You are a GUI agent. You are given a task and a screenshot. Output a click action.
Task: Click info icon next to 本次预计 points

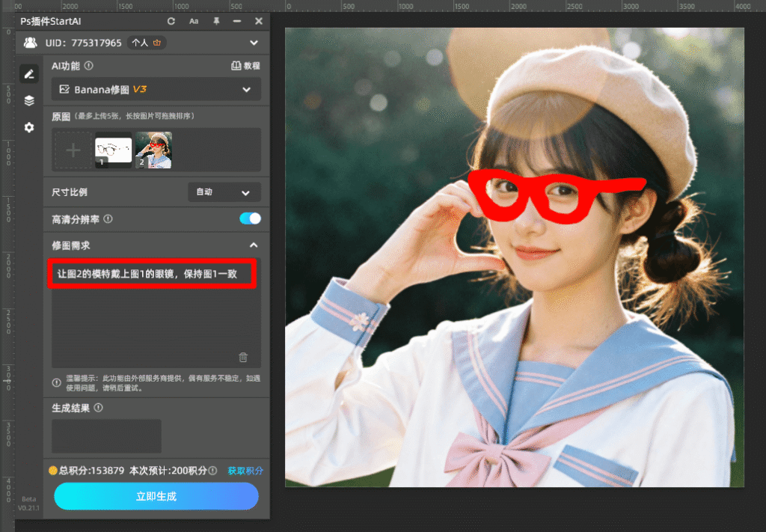click(213, 471)
